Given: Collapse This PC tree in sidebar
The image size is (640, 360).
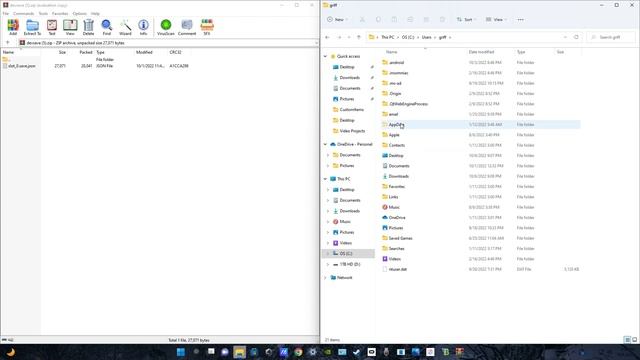Looking at the screenshot, I should point(325,179).
